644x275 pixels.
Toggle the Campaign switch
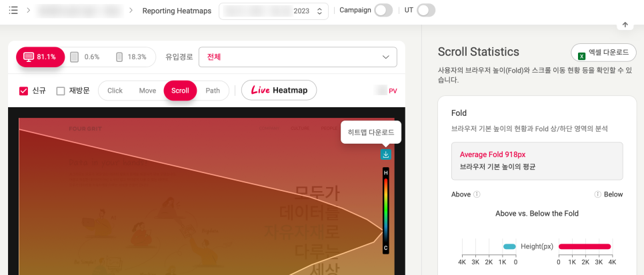pyautogui.click(x=383, y=10)
